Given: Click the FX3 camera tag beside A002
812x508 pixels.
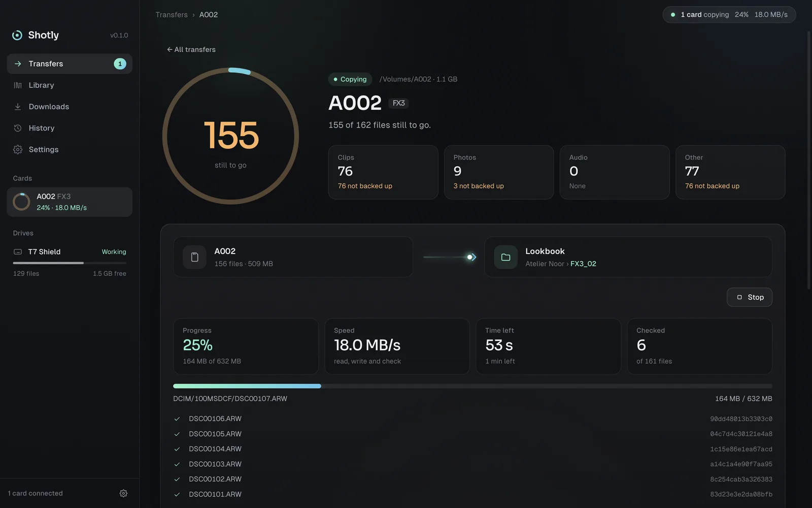Looking at the screenshot, I should 398,103.
